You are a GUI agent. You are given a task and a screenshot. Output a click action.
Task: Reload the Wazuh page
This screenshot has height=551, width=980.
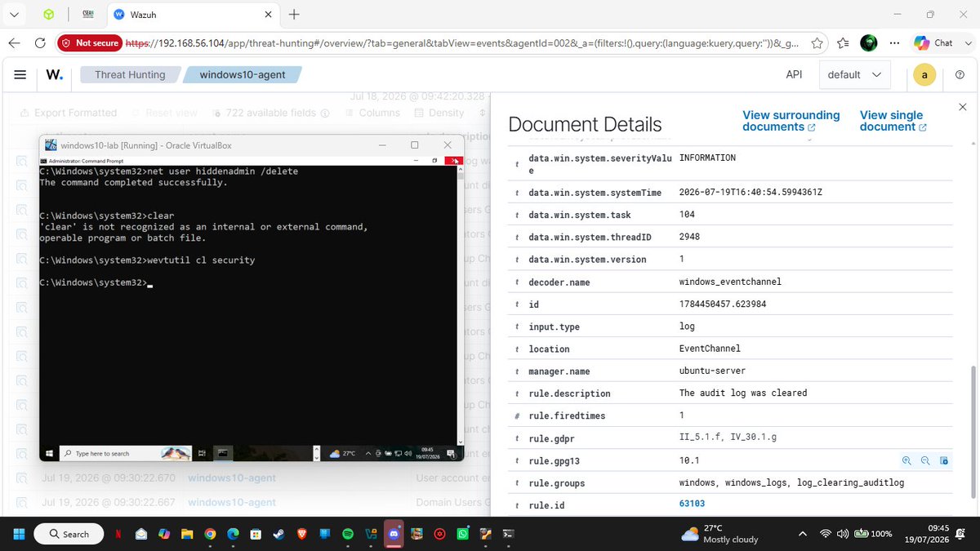click(x=40, y=42)
